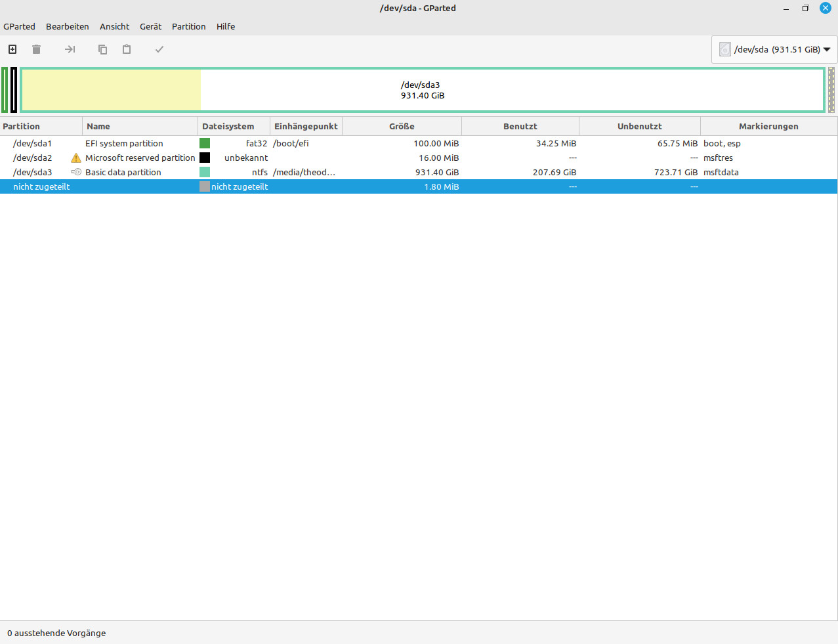
Task: Click the 65.75 MiB unused value
Action: [678, 143]
